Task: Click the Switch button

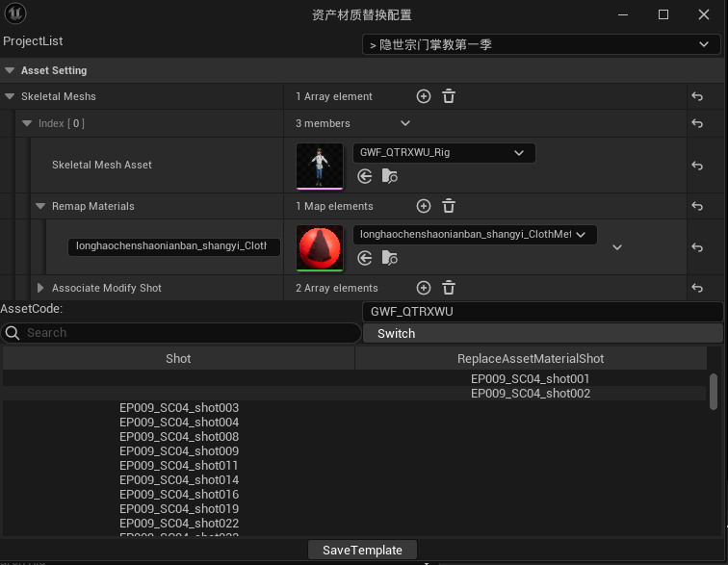Action: [541, 333]
